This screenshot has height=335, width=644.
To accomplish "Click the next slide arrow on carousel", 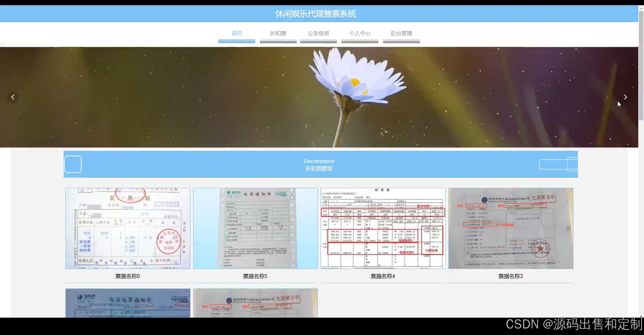I will pos(625,97).
